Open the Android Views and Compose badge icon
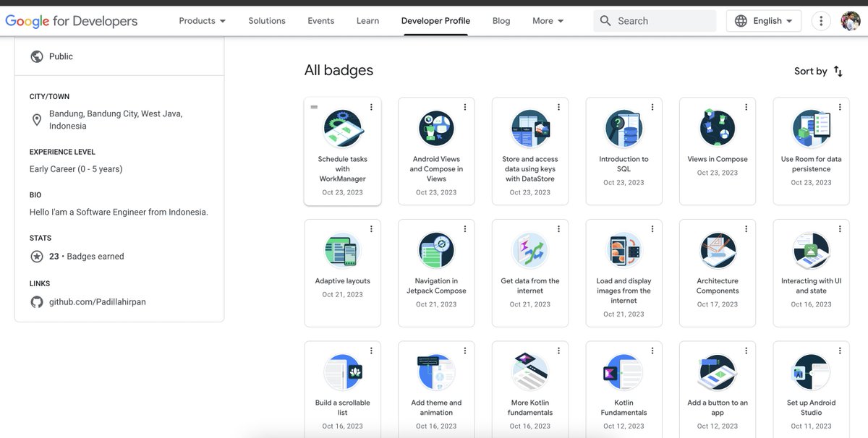This screenshot has height=438, width=868. point(436,129)
